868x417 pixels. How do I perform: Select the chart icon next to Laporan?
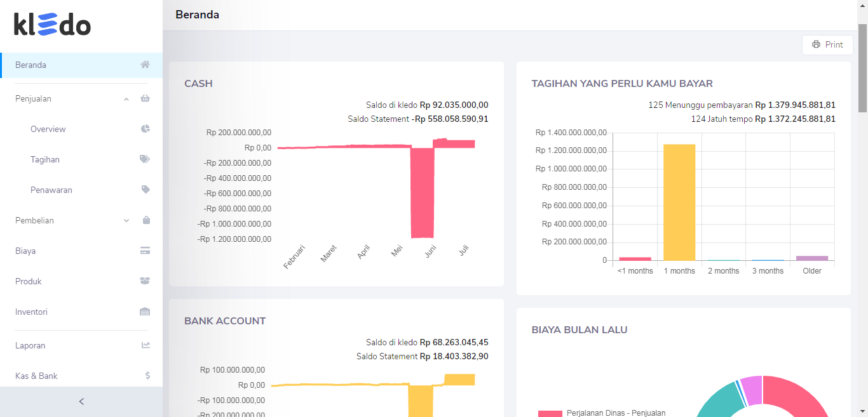[145, 345]
